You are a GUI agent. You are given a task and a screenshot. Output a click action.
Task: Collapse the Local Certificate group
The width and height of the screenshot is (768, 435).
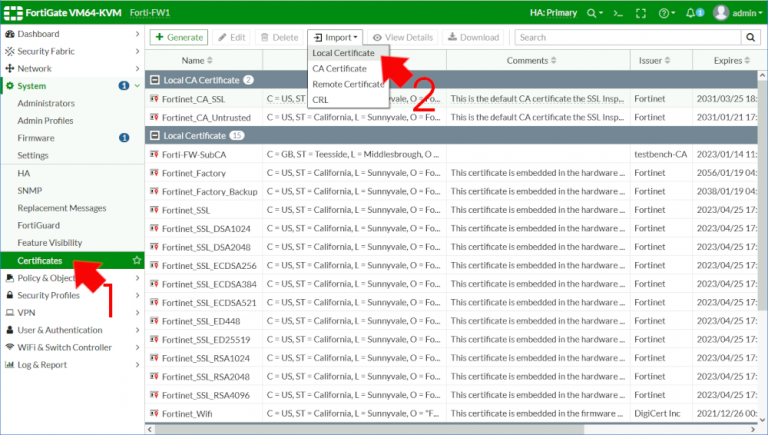(x=155, y=135)
